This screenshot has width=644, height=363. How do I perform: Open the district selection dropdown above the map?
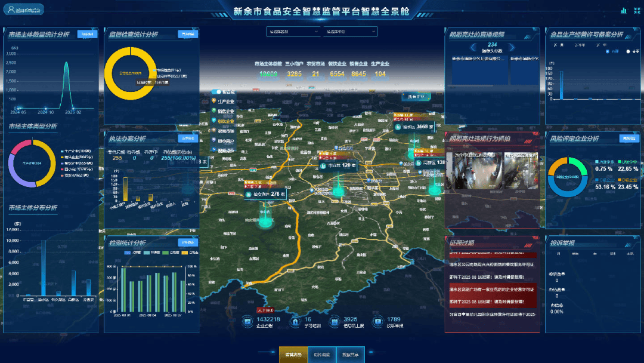click(x=293, y=32)
